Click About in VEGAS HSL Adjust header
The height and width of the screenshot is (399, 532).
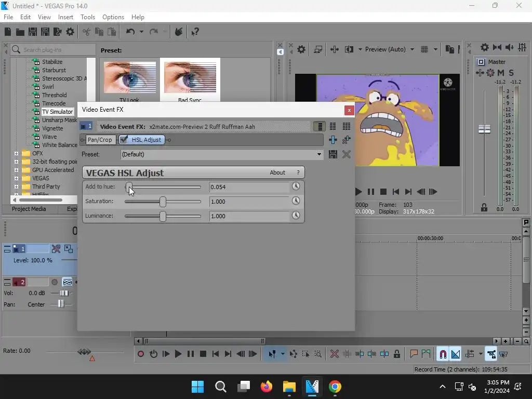pos(277,172)
